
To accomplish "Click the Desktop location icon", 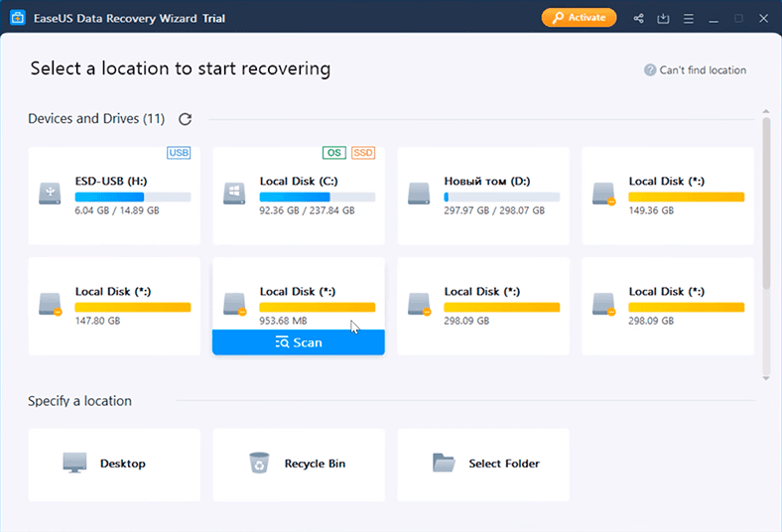I will click(74, 463).
